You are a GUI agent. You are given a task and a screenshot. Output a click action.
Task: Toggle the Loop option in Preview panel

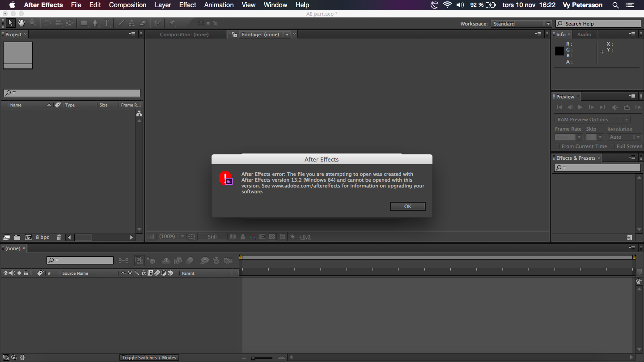click(627, 107)
